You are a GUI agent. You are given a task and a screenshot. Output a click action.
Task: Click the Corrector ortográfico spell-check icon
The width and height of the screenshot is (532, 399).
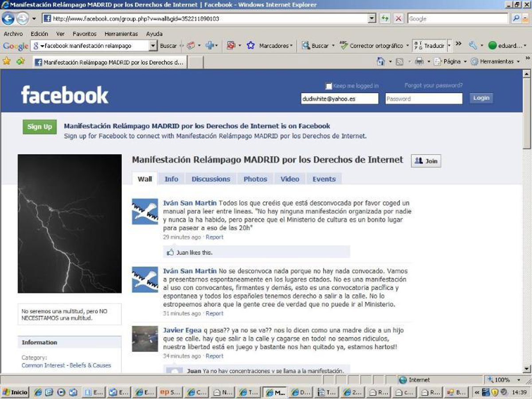tap(344, 46)
